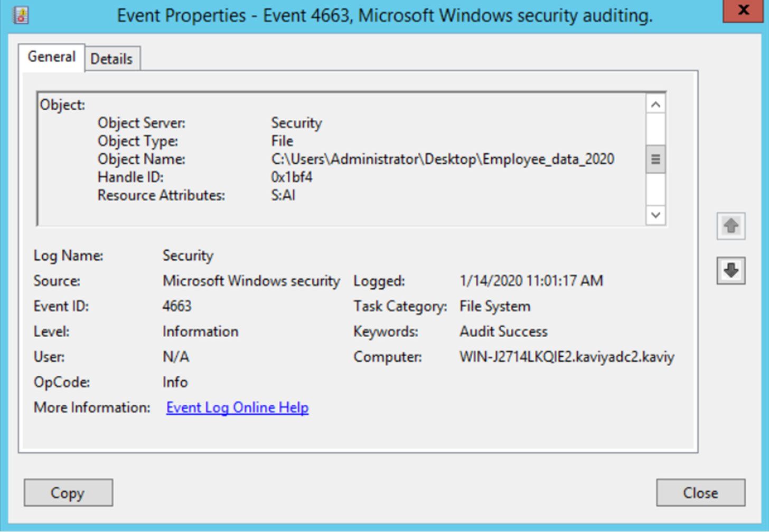Click the Handle ID value 0x1bf4
The width and height of the screenshot is (769, 532).
tap(292, 177)
